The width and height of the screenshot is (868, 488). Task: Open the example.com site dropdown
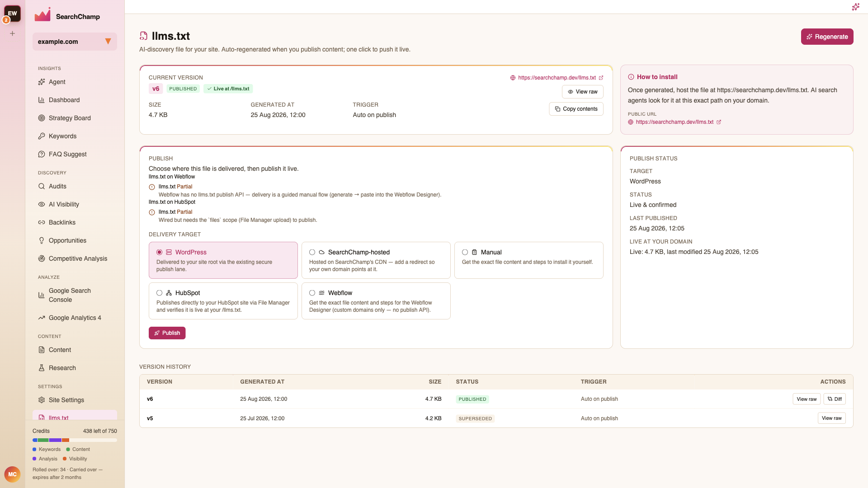click(x=75, y=42)
